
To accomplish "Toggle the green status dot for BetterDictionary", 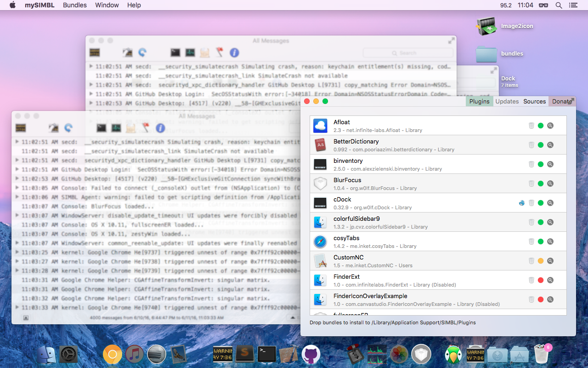I will point(541,145).
